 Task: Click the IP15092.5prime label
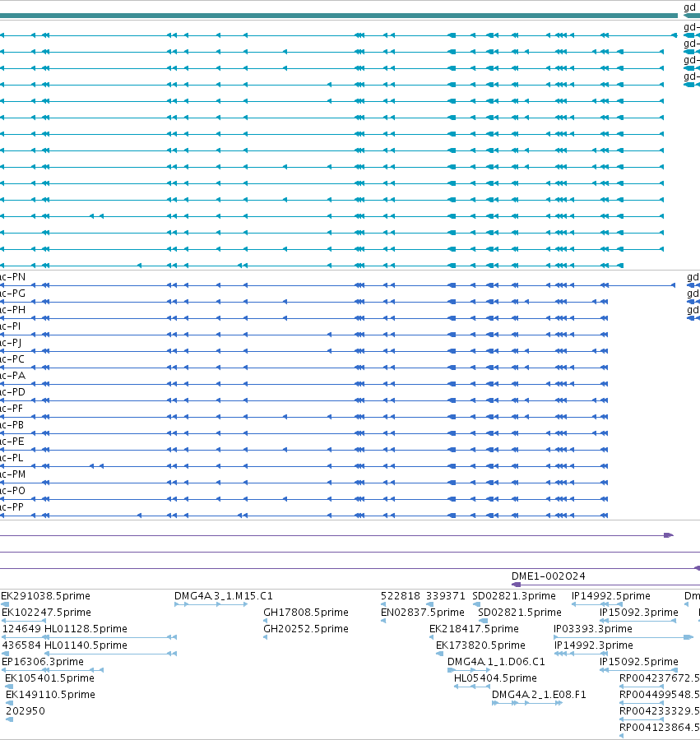coord(638,662)
